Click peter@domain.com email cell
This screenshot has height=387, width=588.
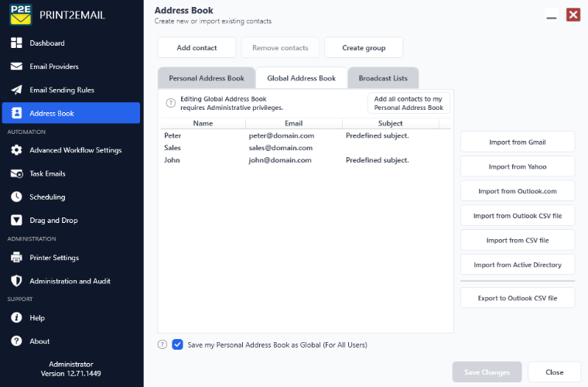pyautogui.click(x=282, y=135)
